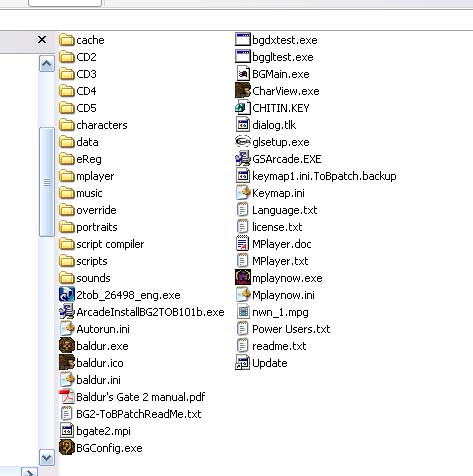Select the script compiler folder name
473x476 pixels.
pos(110,244)
